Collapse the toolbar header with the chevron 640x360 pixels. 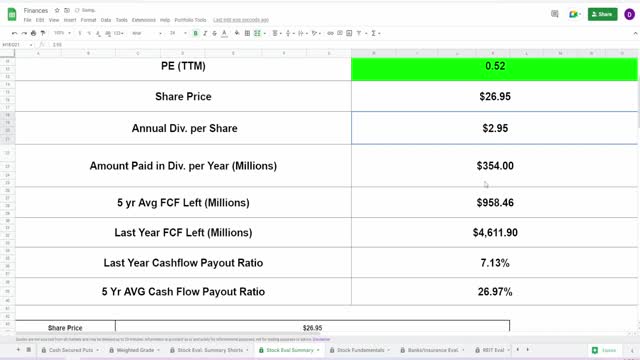pos(635,33)
